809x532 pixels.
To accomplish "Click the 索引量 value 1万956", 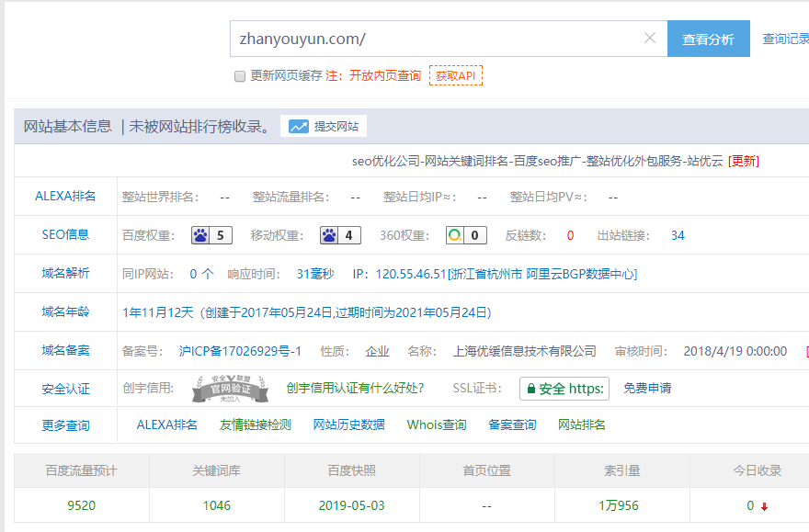I will [619, 505].
